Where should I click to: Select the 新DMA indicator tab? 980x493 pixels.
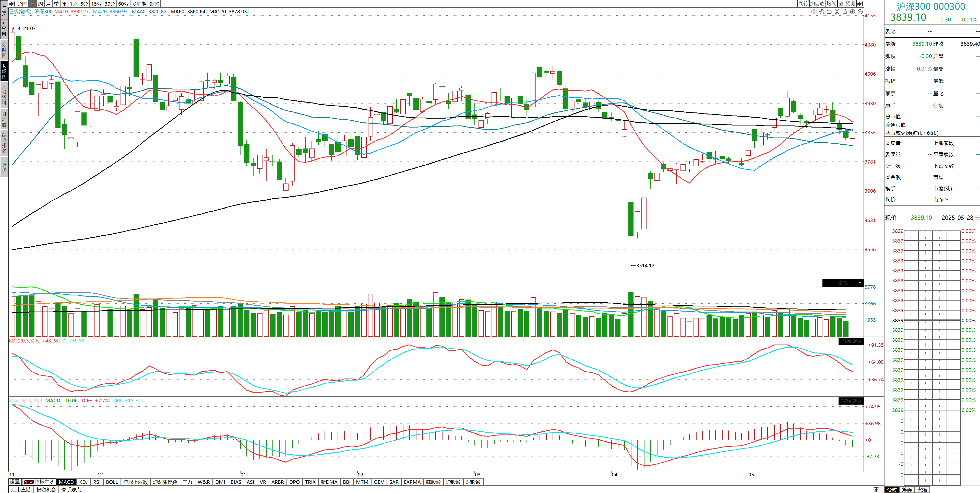329,482
